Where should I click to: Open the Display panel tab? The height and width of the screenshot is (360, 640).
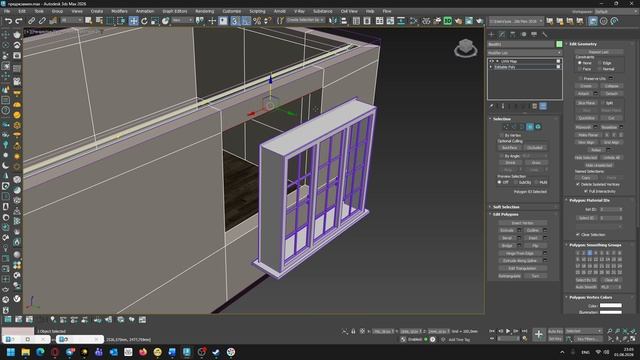pos(534,34)
